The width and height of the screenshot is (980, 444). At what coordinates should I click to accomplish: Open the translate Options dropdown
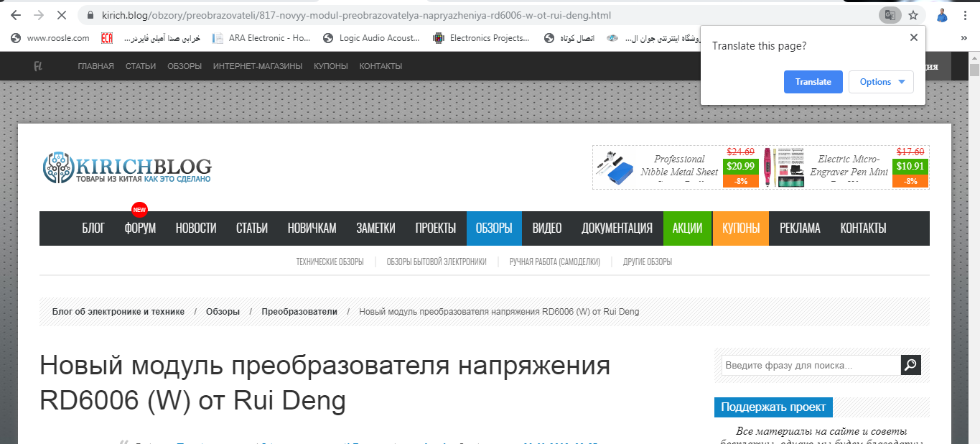pos(881,82)
